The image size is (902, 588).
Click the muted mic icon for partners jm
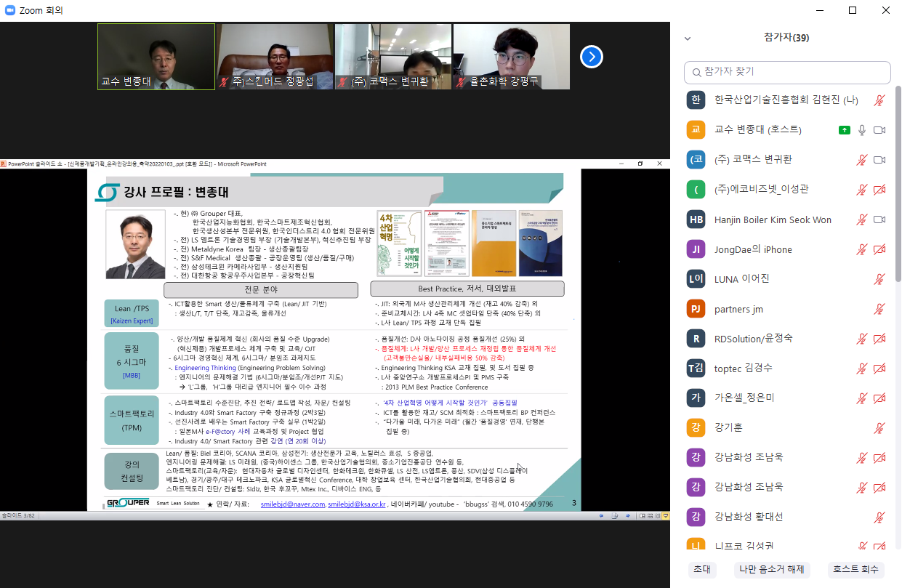(x=879, y=309)
